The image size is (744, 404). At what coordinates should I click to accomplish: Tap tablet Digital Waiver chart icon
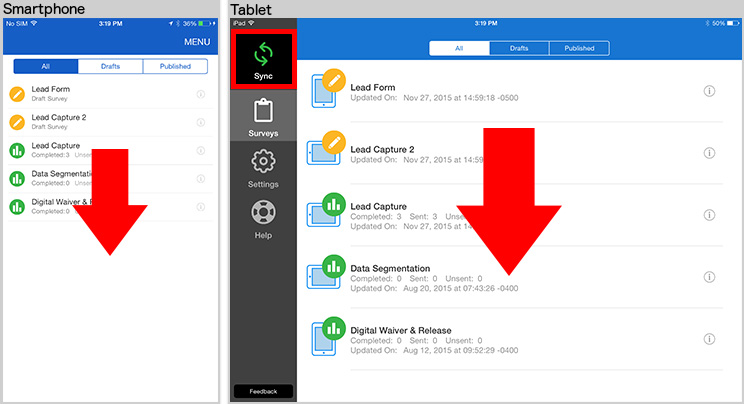tap(334, 328)
